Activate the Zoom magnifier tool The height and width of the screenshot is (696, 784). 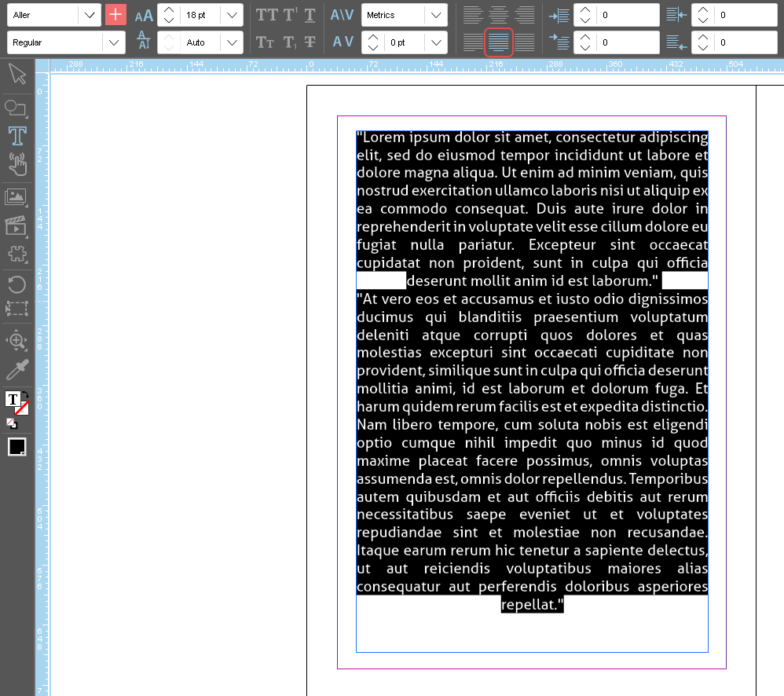16,340
